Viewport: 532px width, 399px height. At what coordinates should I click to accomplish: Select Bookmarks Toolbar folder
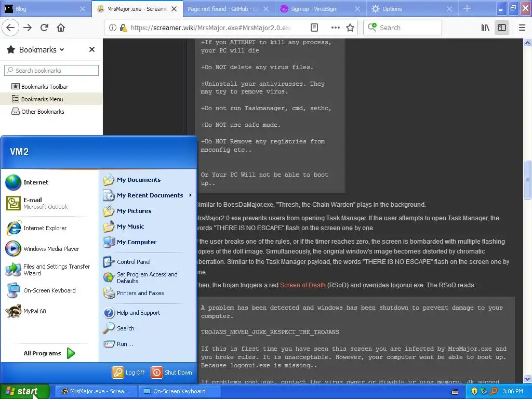[x=40, y=87]
